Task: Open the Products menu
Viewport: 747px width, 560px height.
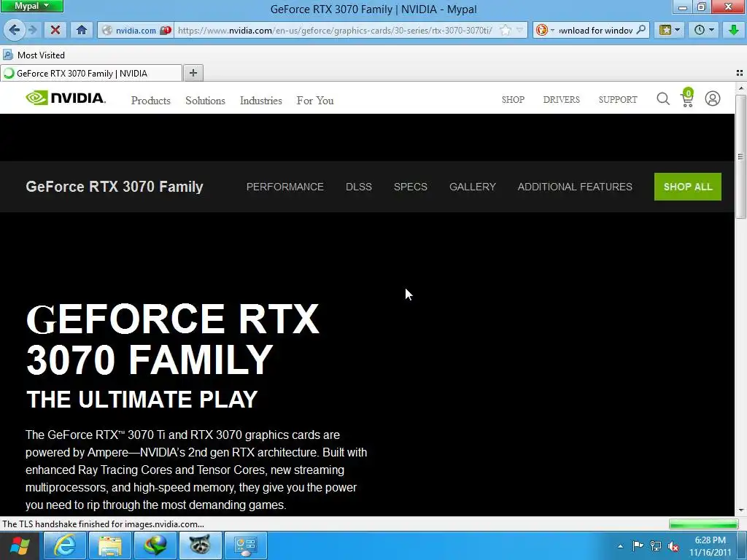Action: [x=150, y=101]
